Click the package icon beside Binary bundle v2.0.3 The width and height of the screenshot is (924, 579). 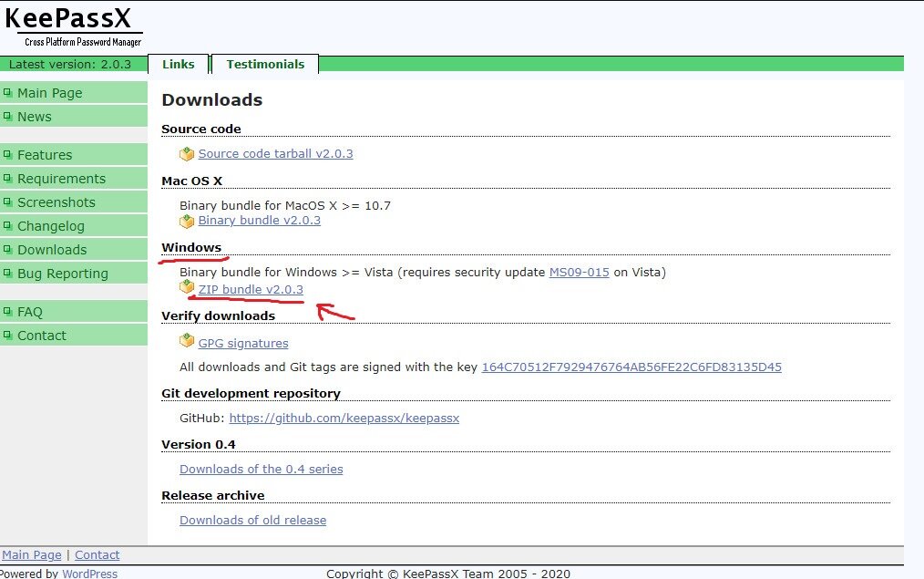coord(187,221)
